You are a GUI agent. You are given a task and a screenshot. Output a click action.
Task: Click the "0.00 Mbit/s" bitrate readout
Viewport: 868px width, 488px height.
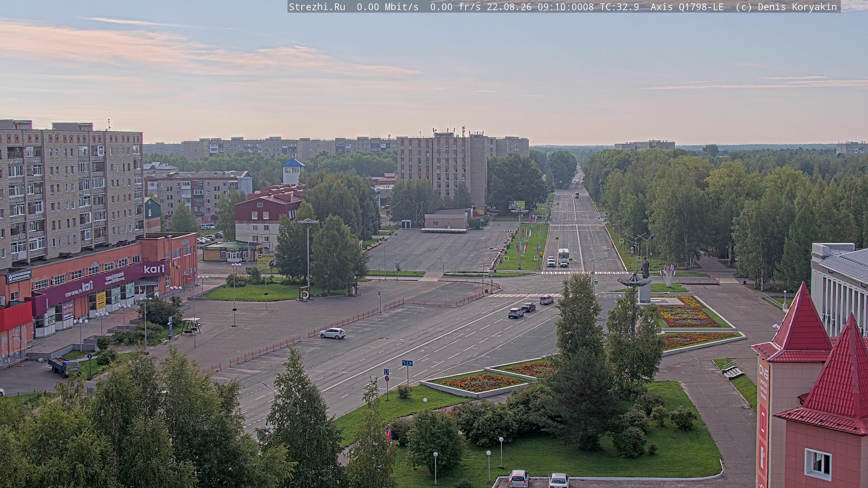(x=387, y=7)
